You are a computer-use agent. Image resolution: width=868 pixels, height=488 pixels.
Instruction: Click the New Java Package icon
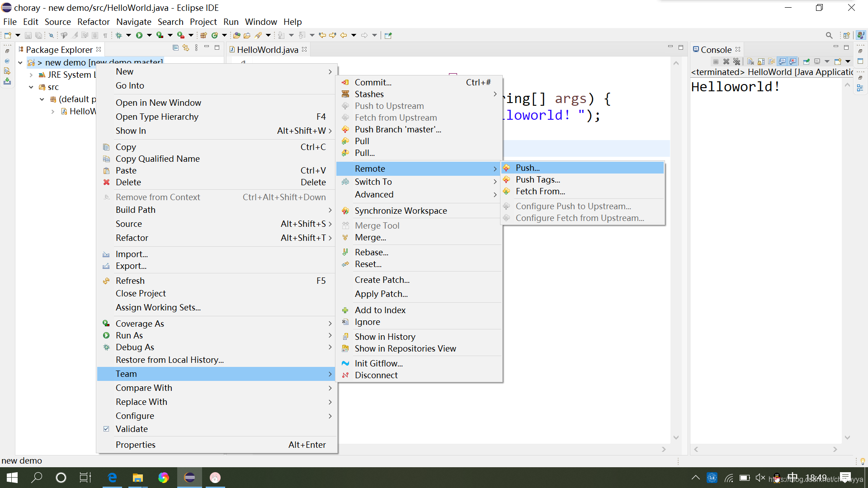[x=203, y=35]
